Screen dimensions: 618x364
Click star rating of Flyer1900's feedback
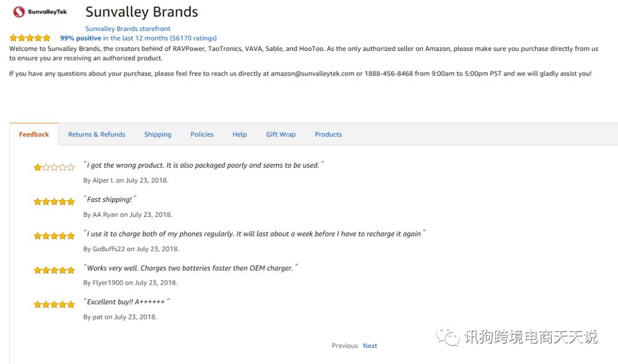point(54,270)
